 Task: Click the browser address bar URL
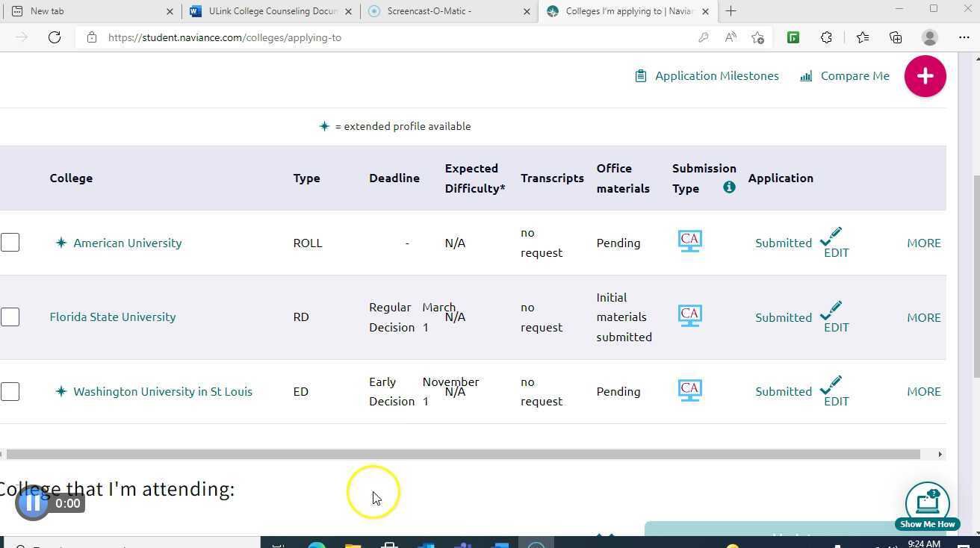pyautogui.click(x=224, y=37)
